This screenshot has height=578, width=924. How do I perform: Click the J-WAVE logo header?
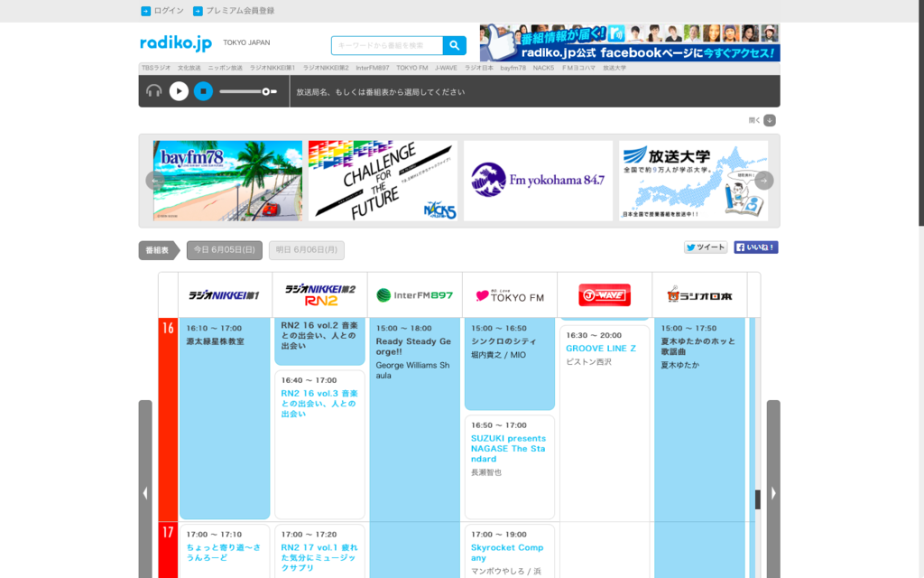(x=605, y=295)
